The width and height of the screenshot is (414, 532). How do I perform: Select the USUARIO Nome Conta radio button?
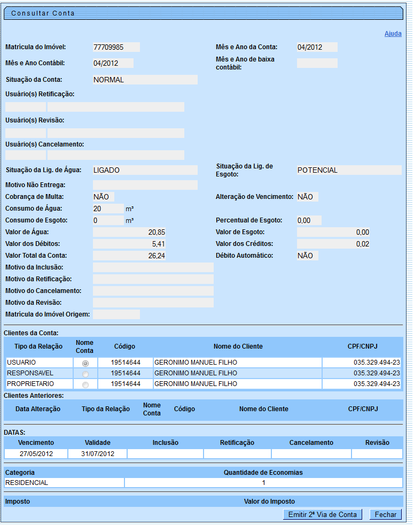click(85, 363)
